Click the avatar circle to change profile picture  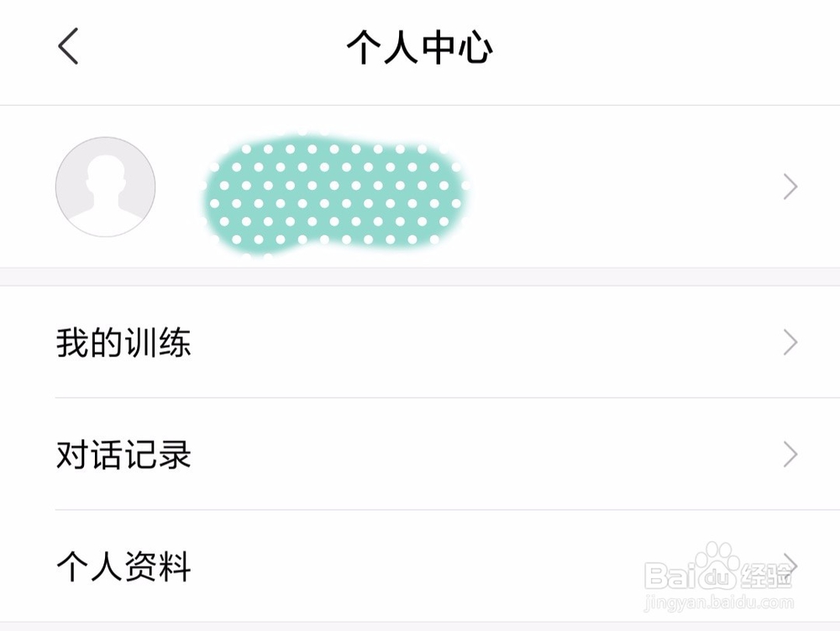(104, 187)
